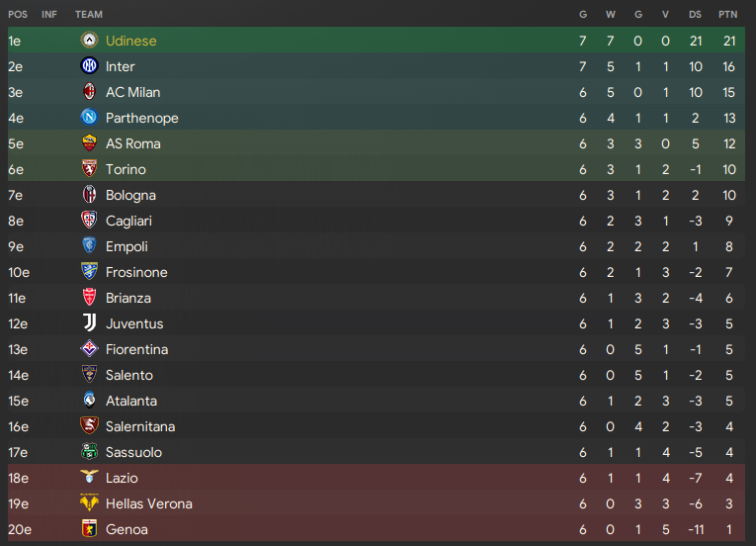Click the Inter club badge
The image size is (756, 546).
coord(89,65)
